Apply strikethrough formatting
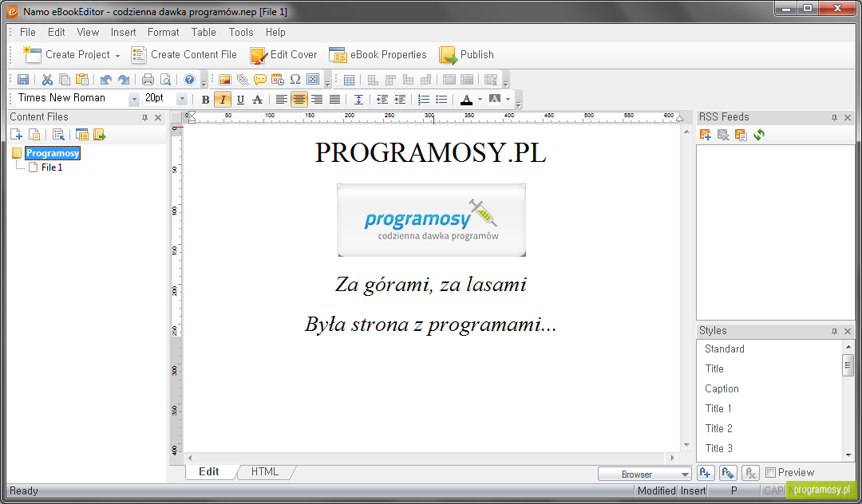 point(257,100)
